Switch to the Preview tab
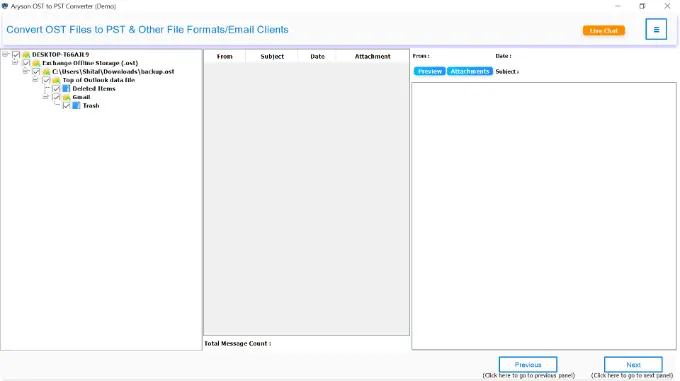This screenshot has width=680, height=381. [429, 71]
